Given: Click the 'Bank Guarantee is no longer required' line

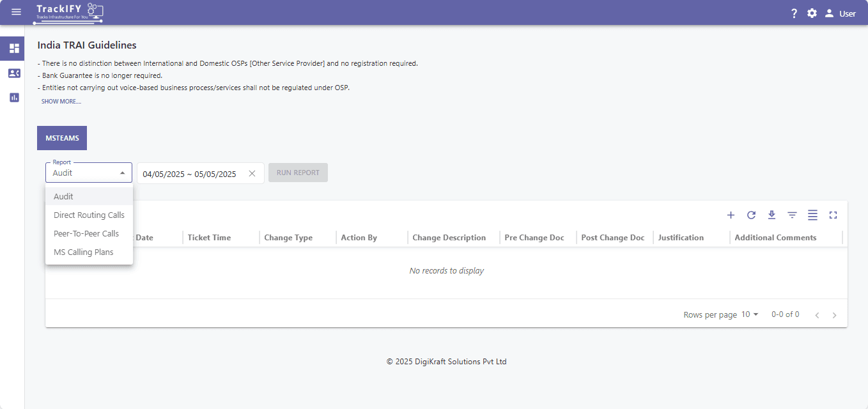Looking at the screenshot, I should pyautogui.click(x=100, y=75).
